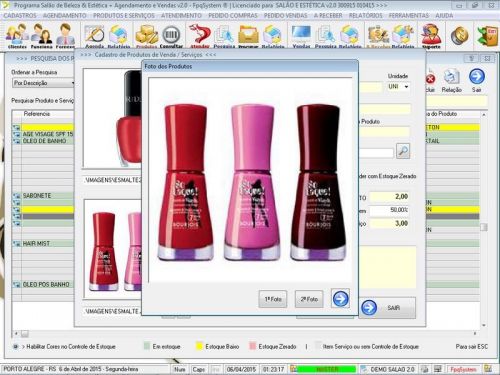Image resolution: width=500 pixels, height=375 pixels.
Task: Open the Clientes toolbar icon
Action: (17, 36)
